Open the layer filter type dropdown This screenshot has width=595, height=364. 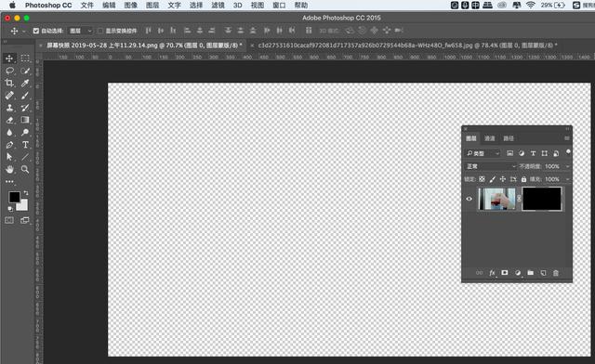pos(483,153)
